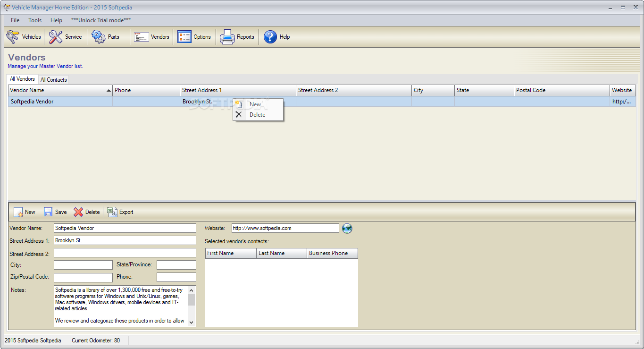Choose New from the context menu

(x=258, y=104)
